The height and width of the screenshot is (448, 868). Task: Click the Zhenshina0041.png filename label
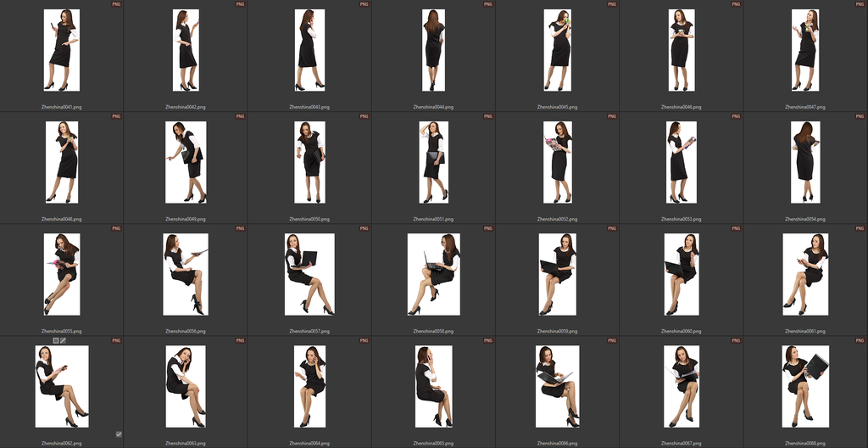click(x=62, y=107)
